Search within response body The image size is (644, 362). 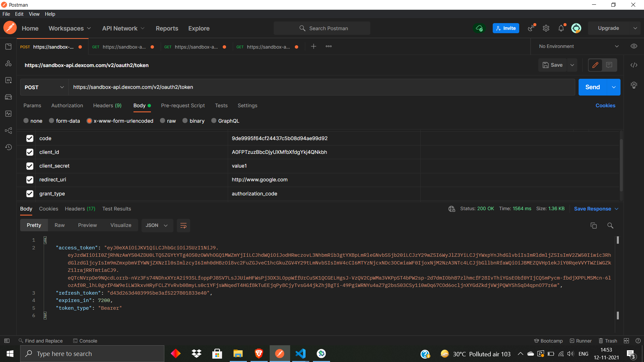point(610,226)
